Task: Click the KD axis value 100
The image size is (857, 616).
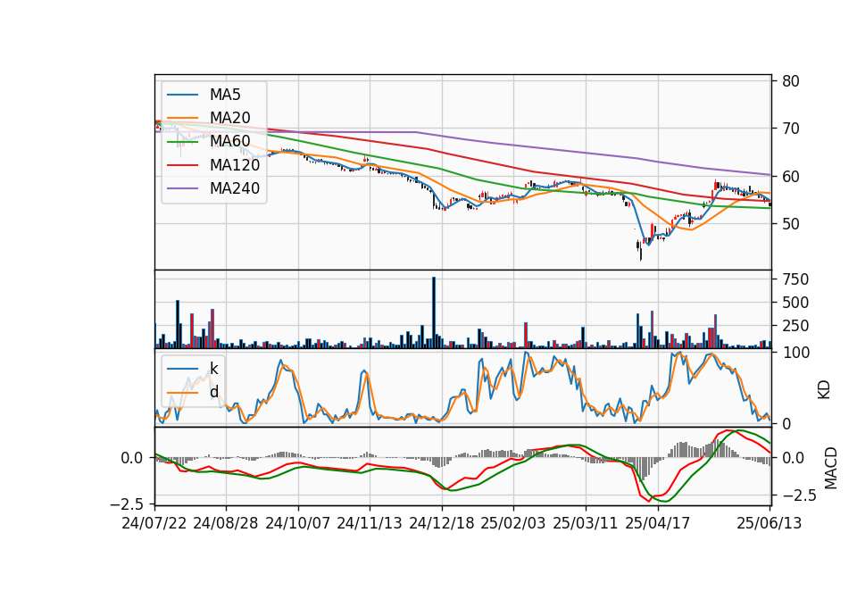Action: coord(795,353)
